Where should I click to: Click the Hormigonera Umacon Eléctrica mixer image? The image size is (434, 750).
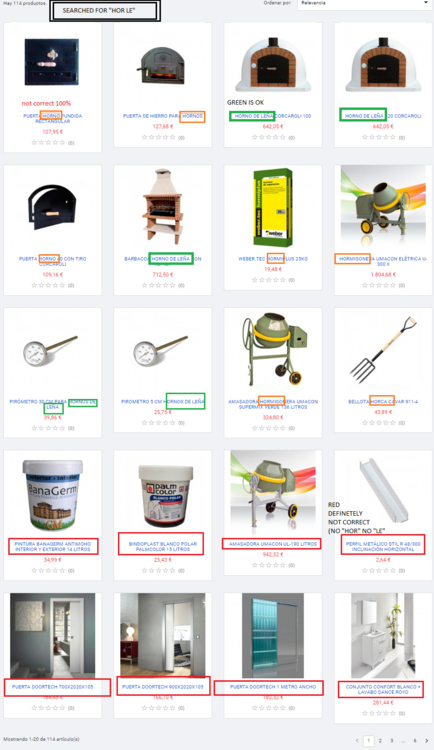[383, 207]
